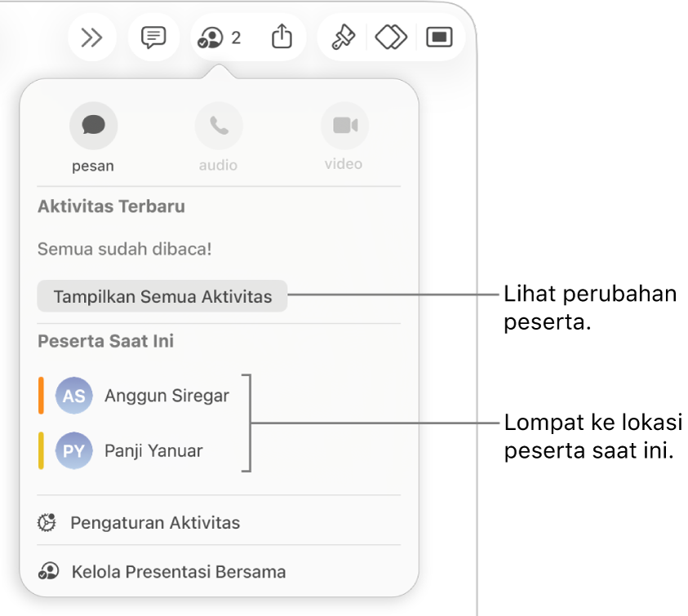Open the Share icon in toolbar

(282, 36)
